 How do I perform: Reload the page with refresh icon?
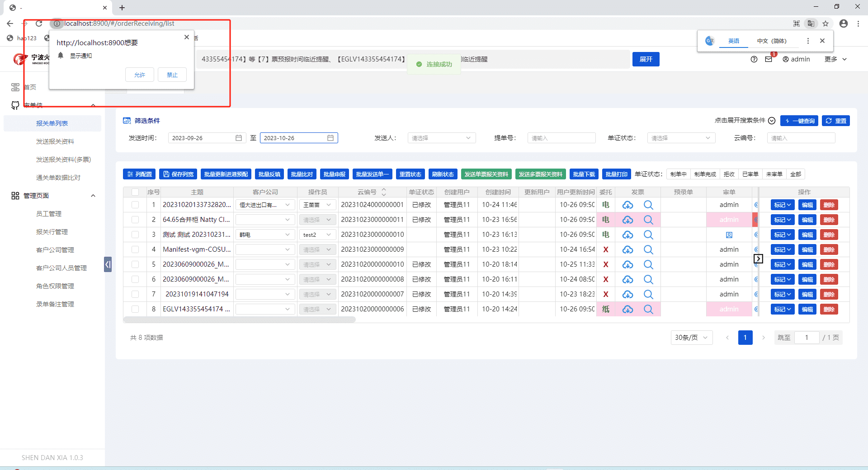39,23
